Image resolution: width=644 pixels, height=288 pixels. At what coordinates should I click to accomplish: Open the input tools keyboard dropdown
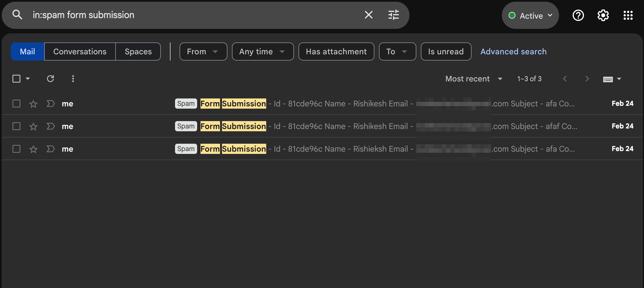612,79
